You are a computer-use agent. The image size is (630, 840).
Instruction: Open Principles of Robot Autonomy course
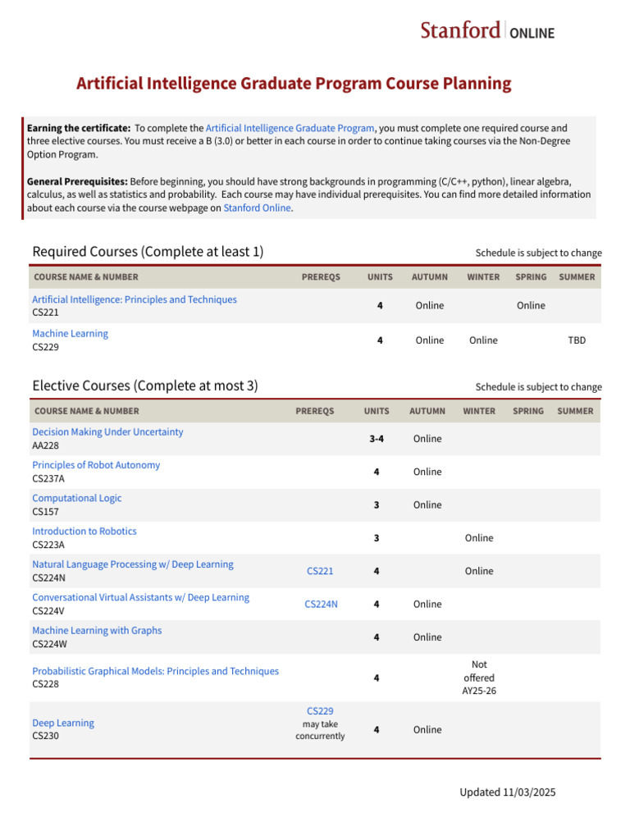click(96, 465)
